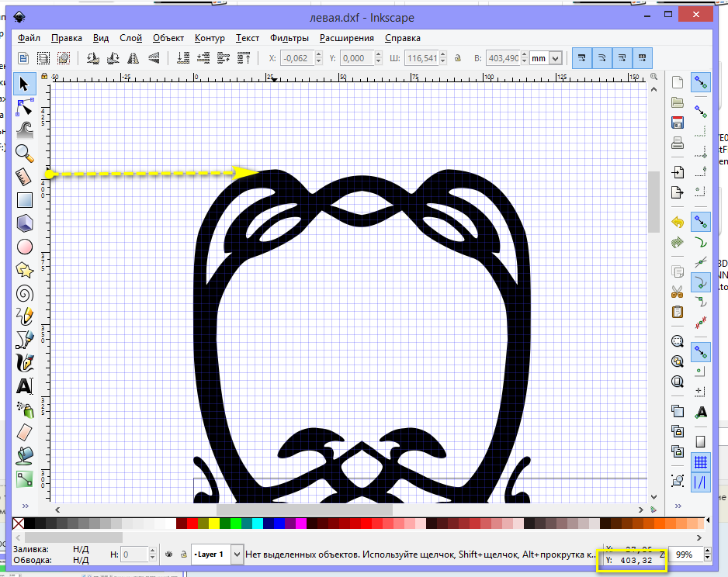Select the 3D box tool

coord(24,223)
